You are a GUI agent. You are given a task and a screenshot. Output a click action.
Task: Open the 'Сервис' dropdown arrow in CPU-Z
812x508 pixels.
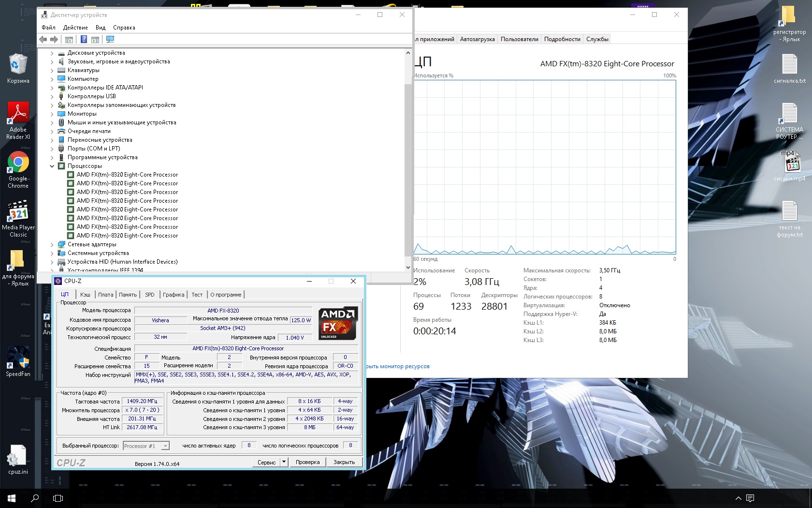pos(284,462)
